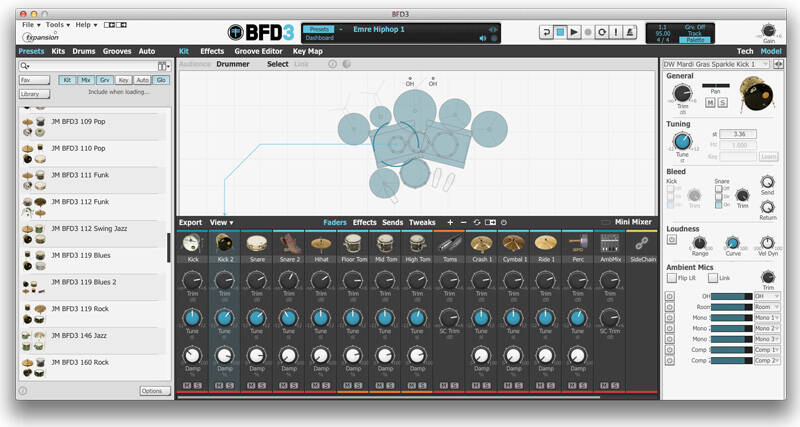Select the SideChain channel icon
Image resolution: width=800 pixels, height=427 pixels.
pos(642,243)
